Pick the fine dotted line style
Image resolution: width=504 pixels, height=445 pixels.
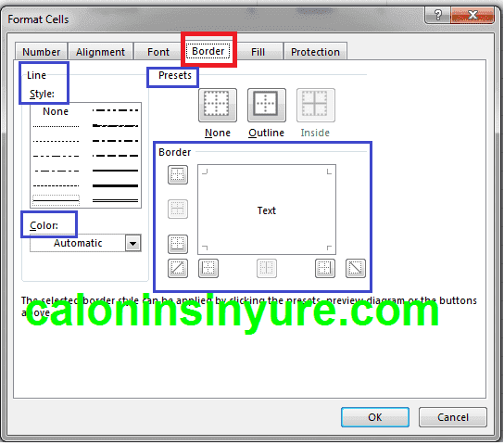pyautogui.click(x=56, y=126)
